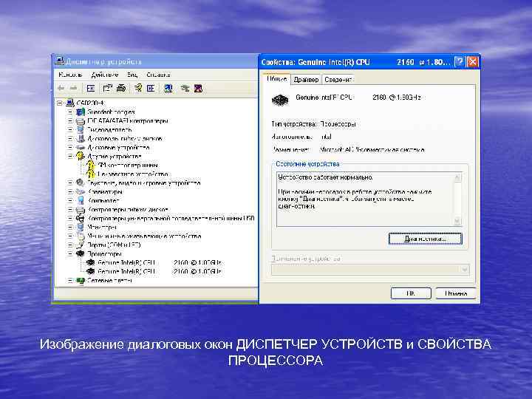
Task: Click the Отмена button
Action: click(456, 293)
